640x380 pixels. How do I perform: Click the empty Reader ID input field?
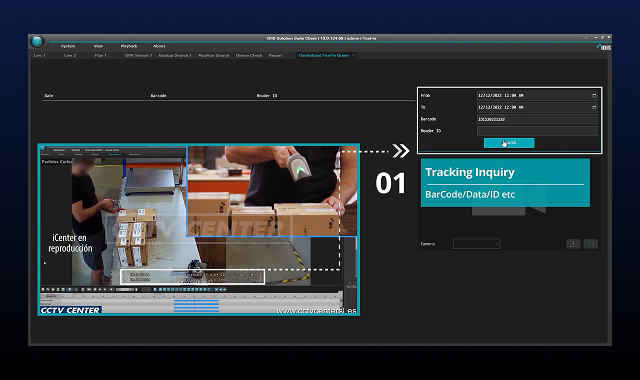pyautogui.click(x=537, y=131)
